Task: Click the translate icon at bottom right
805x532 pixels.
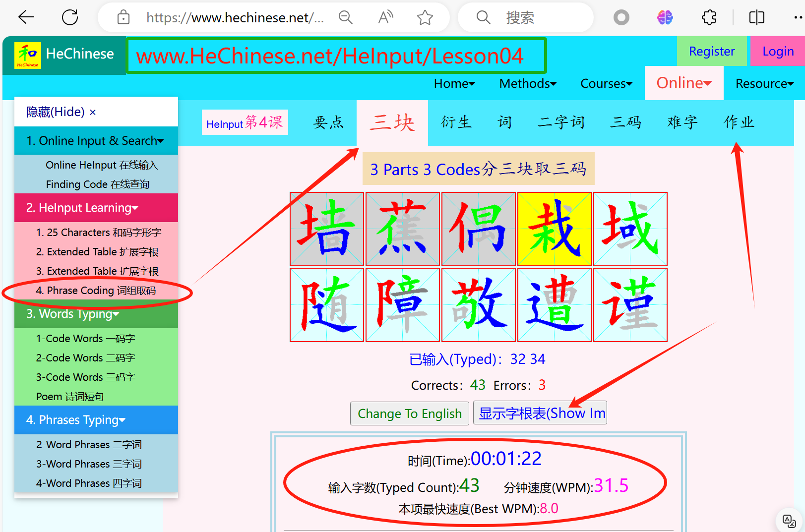Action: pyautogui.click(x=789, y=521)
